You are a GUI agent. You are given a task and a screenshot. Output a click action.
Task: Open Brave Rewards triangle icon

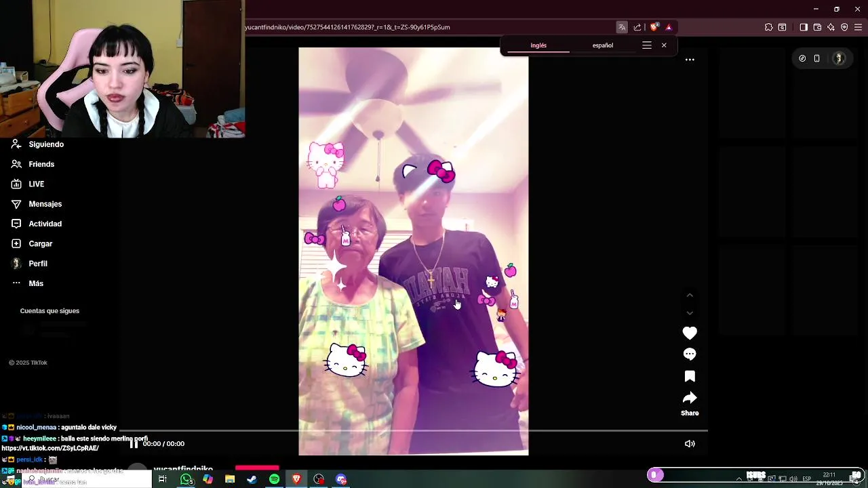pyautogui.click(x=669, y=27)
